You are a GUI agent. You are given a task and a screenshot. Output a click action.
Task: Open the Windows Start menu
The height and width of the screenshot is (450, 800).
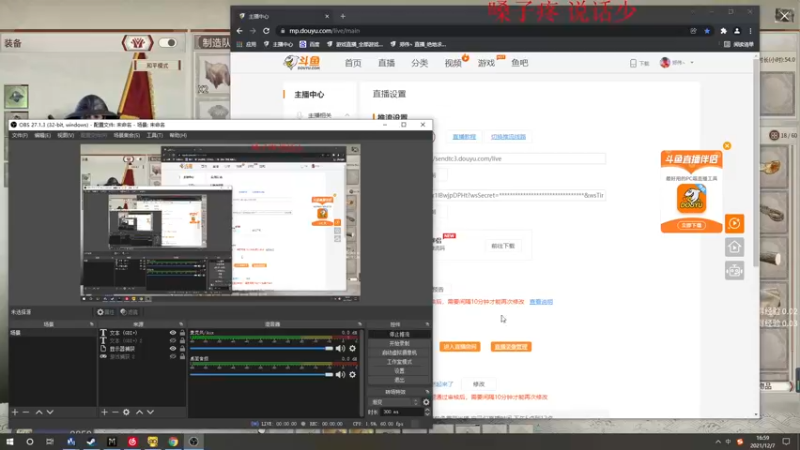[x=10, y=441]
